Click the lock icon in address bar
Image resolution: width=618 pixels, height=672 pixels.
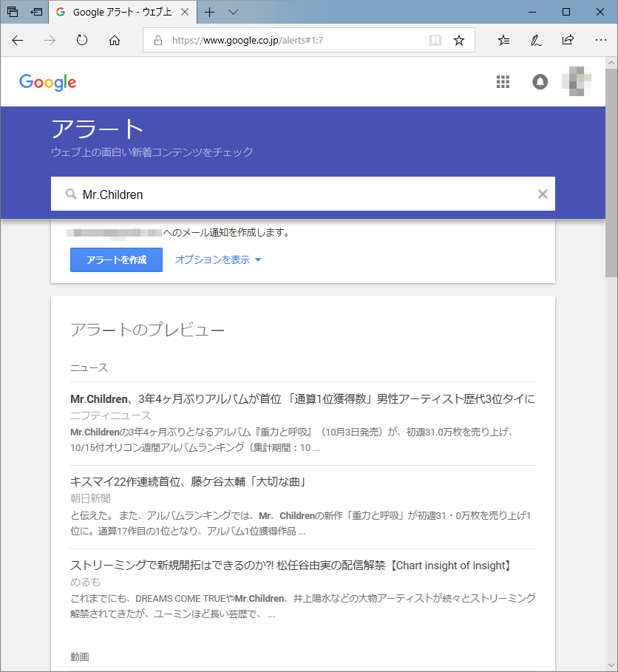coord(158,40)
